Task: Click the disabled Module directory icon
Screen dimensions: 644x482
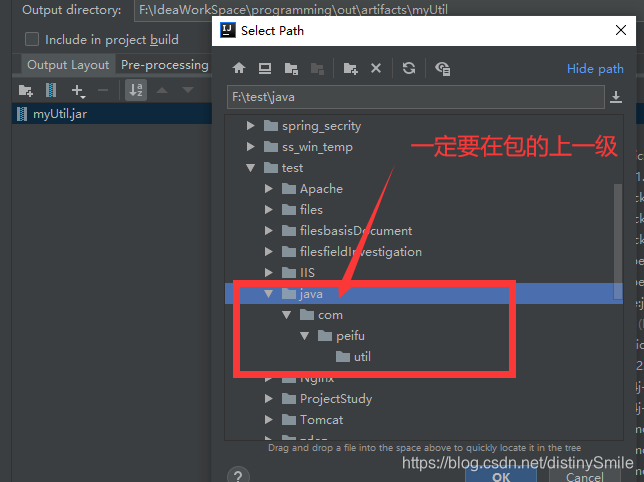Action: coord(317,69)
